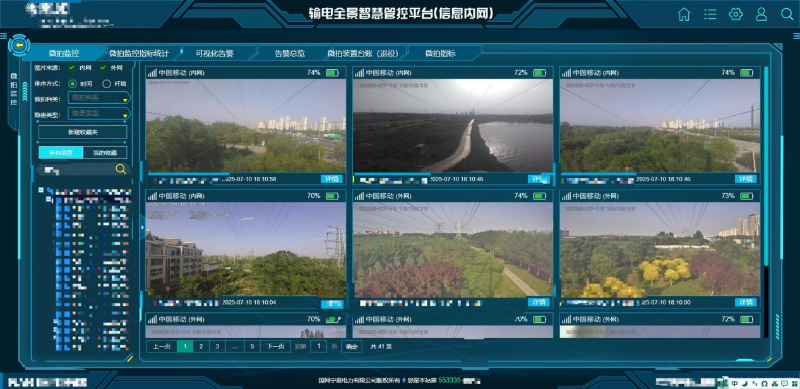Open the 微拍种类 dropdown
Screen dimensions: 800x389
point(99,98)
